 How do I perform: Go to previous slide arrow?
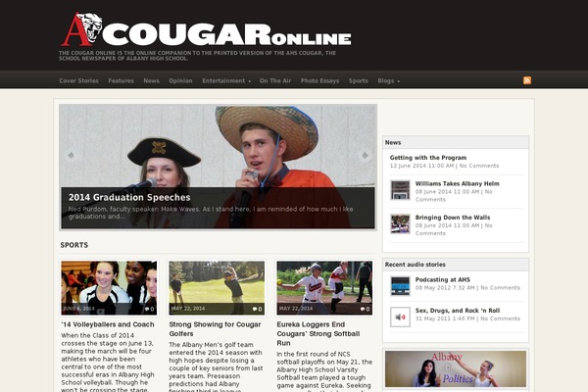click(71, 155)
